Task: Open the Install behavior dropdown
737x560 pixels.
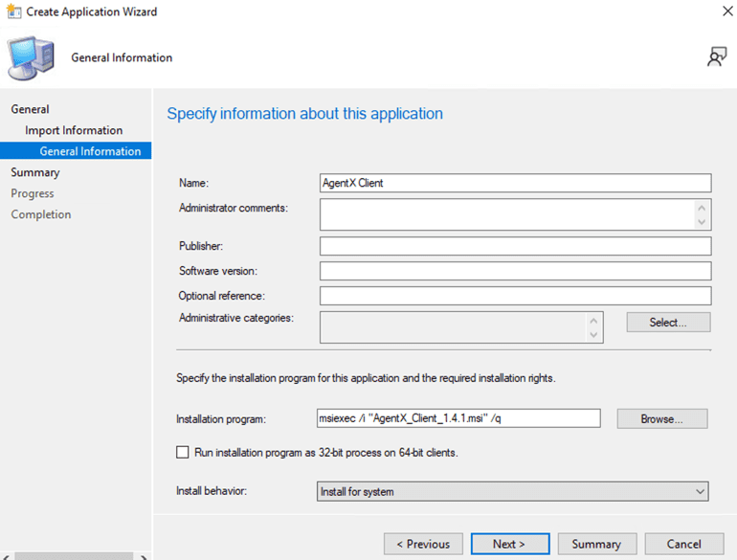Action: 512,491
